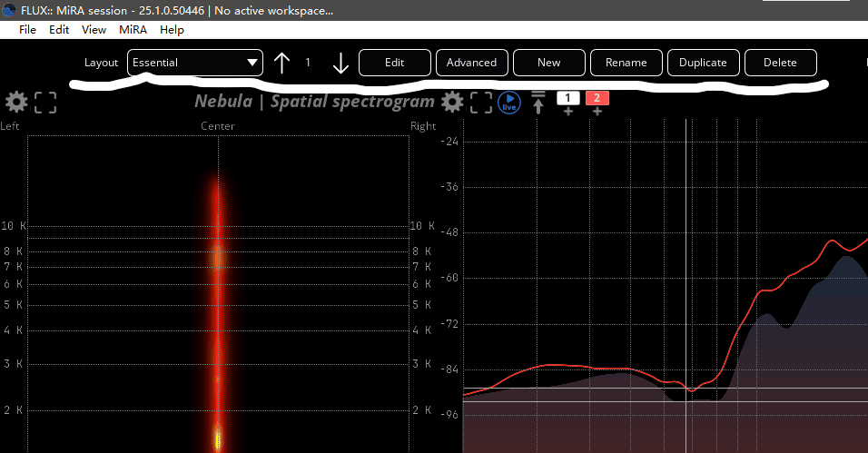868x453 pixels.
Task: Rename the current layout
Action: pyautogui.click(x=626, y=63)
